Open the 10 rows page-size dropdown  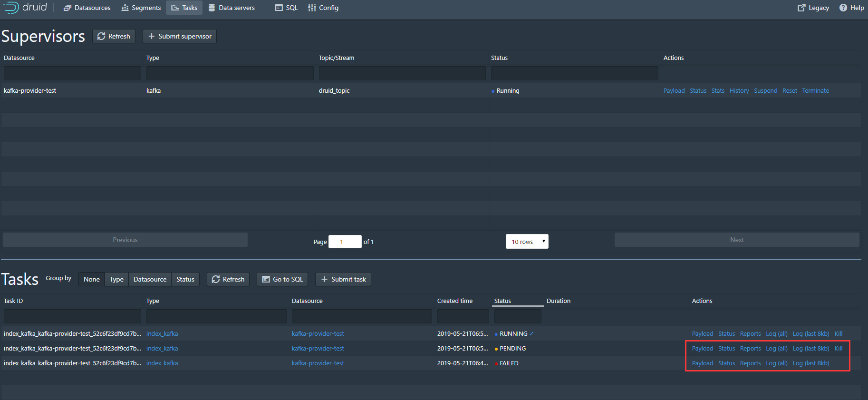[x=527, y=242]
